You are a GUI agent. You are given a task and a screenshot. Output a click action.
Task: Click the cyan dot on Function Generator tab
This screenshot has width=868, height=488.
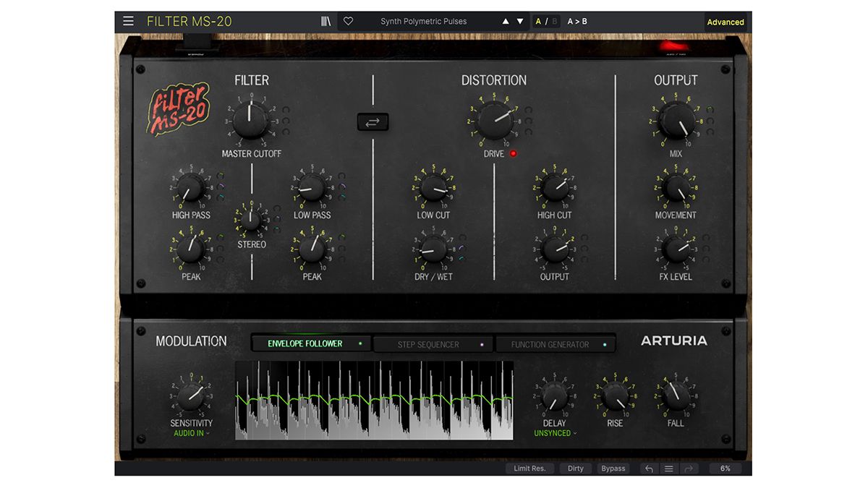pyautogui.click(x=605, y=345)
